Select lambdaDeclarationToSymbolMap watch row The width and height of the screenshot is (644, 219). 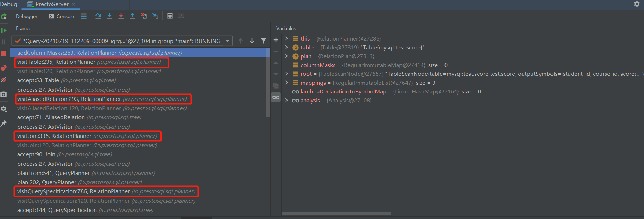462,91
